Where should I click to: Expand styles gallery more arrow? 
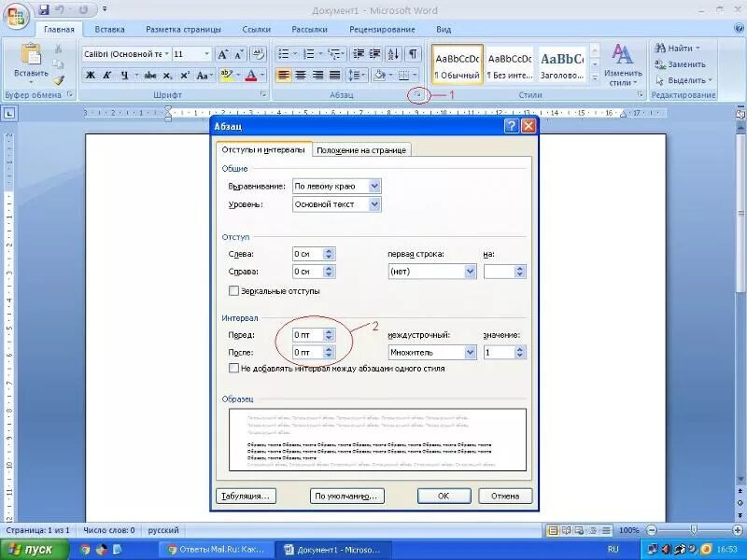tap(595, 77)
